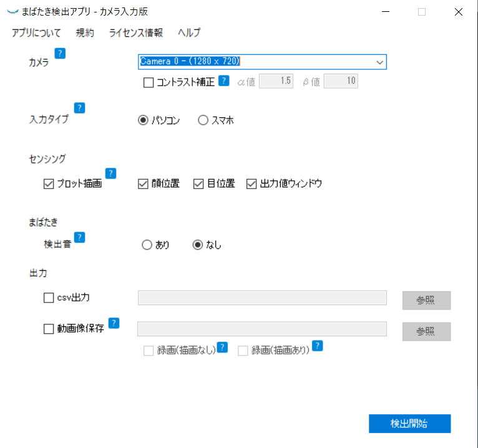Click the 検出開始 button
The width and height of the screenshot is (478, 448).
(x=410, y=424)
